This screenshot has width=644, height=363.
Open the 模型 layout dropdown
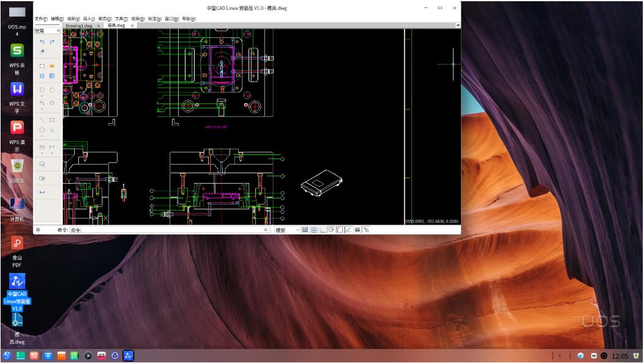[x=286, y=230]
